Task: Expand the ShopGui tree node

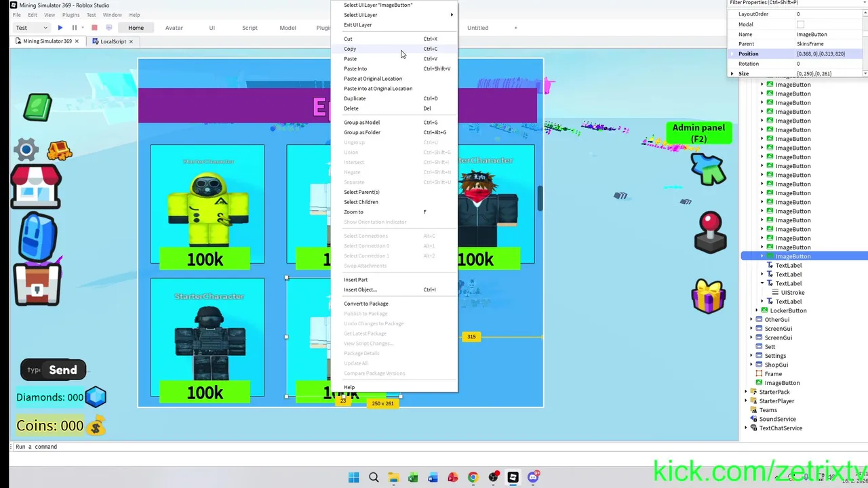Action: [751, 365]
